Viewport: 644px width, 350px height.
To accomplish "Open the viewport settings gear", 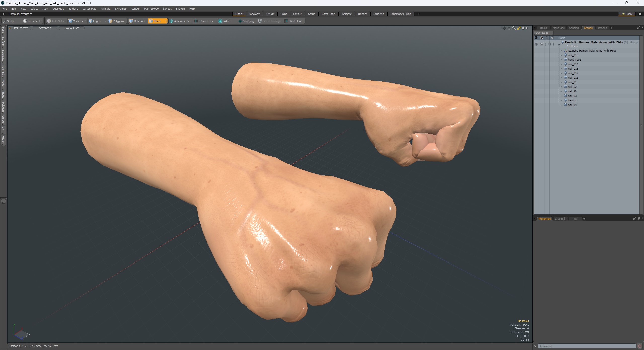I will point(523,28).
